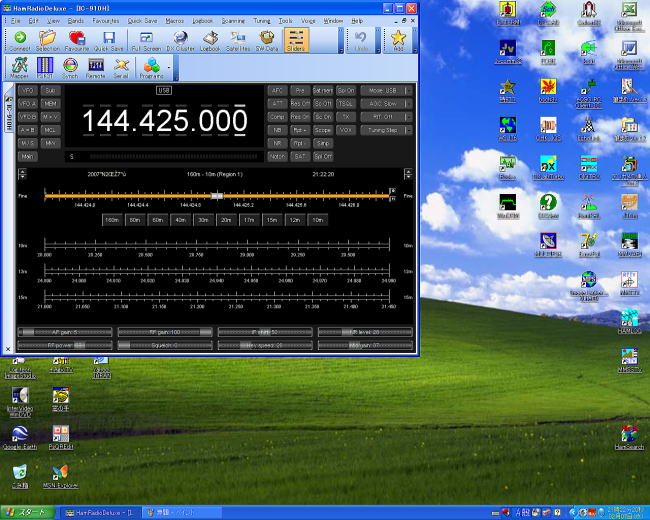This screenshot has height=520, width=650.
Task: Click the right band-layout stepper arrows
Action: pos(408,174)
